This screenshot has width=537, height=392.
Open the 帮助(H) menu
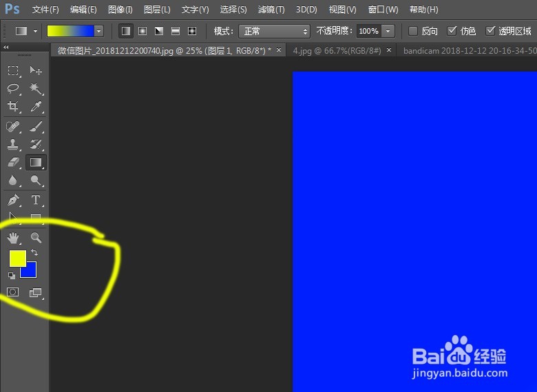pyautogui.click(x=423, y=10)
